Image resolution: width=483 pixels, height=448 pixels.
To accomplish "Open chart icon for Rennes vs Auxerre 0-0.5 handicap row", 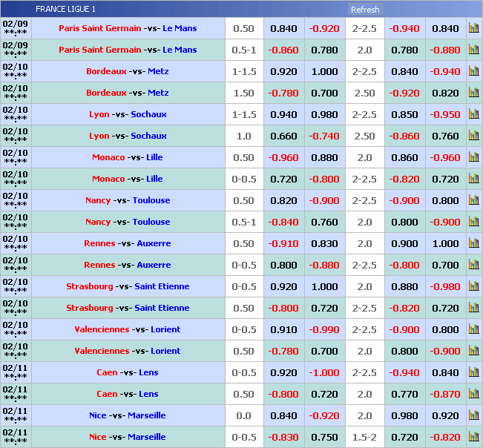I will tap(473, 265).
